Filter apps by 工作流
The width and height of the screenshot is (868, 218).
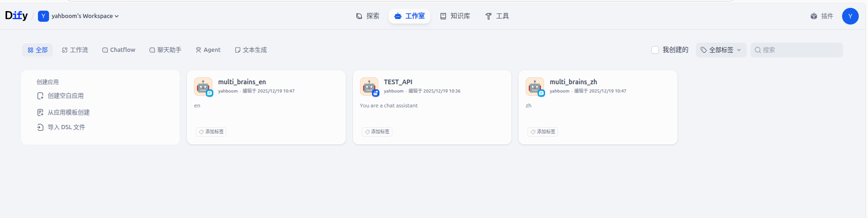75,50
